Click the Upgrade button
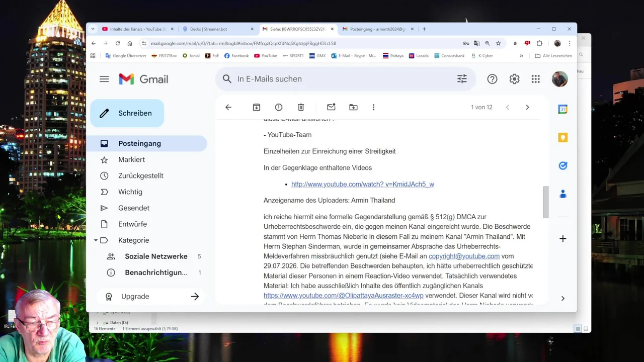The image size is (644, 362). pyautogui.click(x=152, y=296)
